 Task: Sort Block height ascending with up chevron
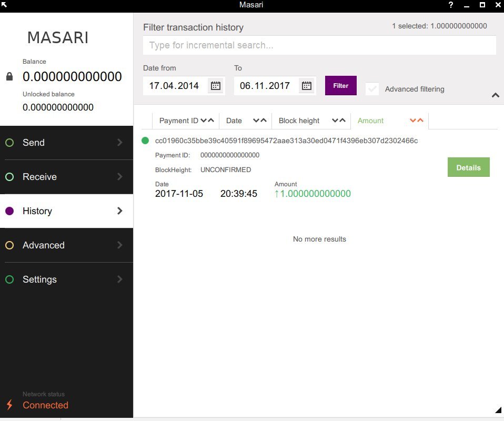coord(342,121)
